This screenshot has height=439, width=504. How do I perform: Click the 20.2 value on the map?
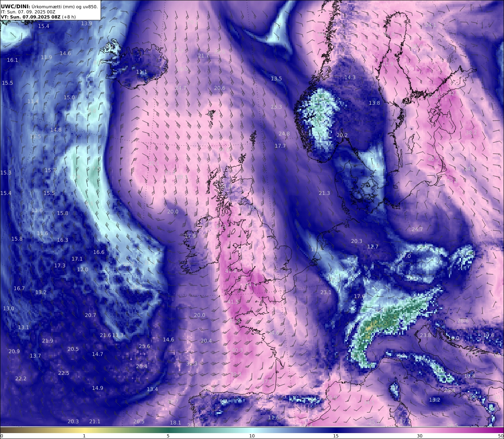(x=343, y=135)
